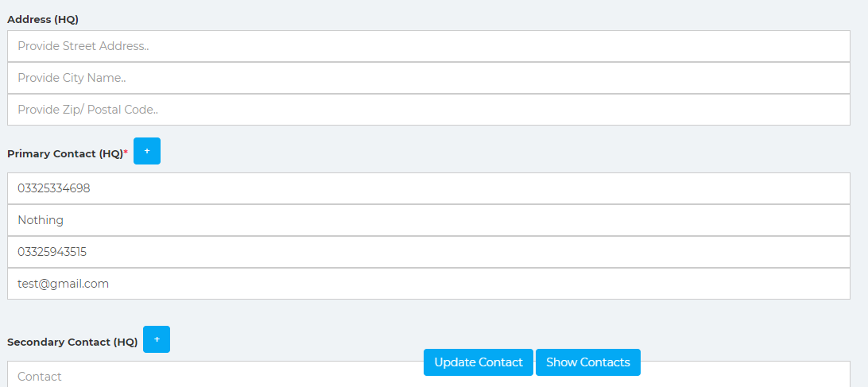Viewport: 868px width, 387px height.
Task: Click the "Provide Street Address.." placeholder text
Action: 83,46
